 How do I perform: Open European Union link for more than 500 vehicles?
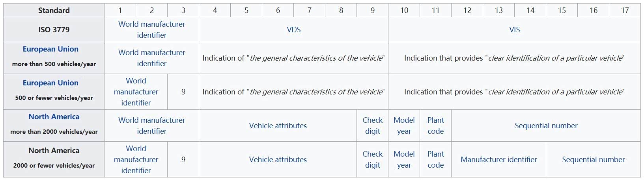coord(50,49)
